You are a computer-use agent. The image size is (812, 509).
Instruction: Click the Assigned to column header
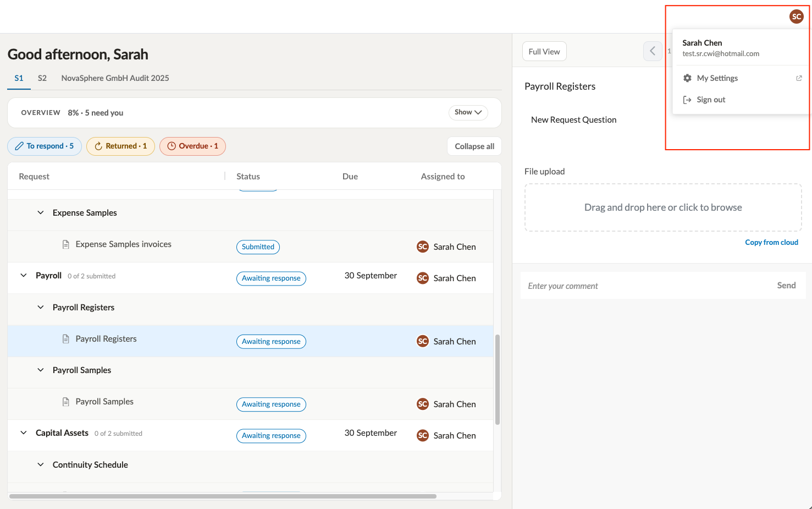coord(443,176)
